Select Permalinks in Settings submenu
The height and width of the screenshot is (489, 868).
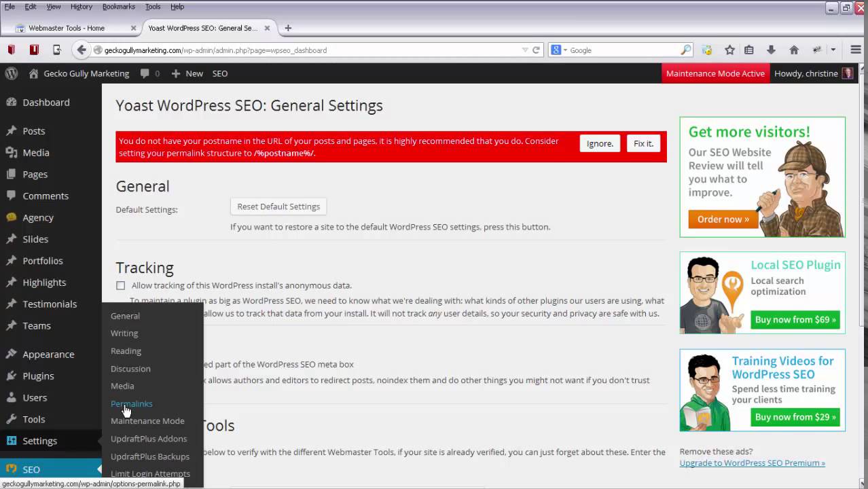pyautogui.click(x=131, y=403)
